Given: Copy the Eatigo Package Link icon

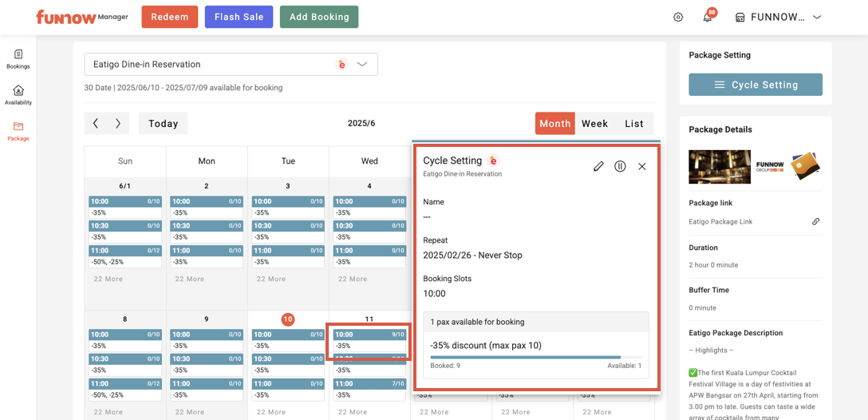Looking at the screenshot, I should (815, 222).
